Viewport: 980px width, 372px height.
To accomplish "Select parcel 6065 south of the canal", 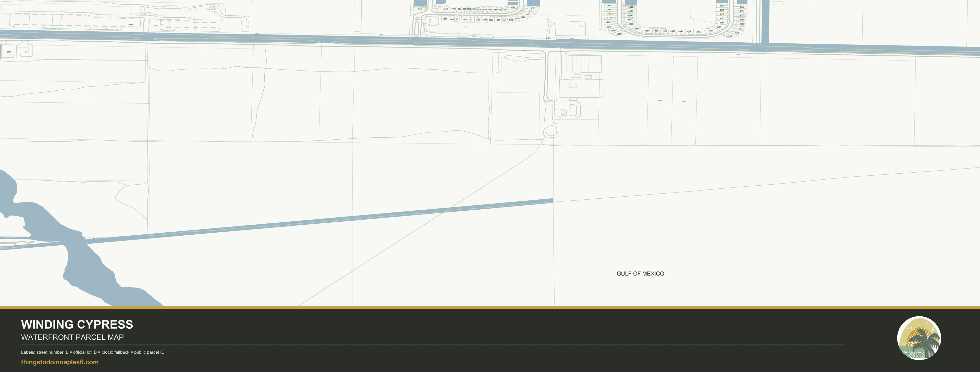I will [9, 52].
